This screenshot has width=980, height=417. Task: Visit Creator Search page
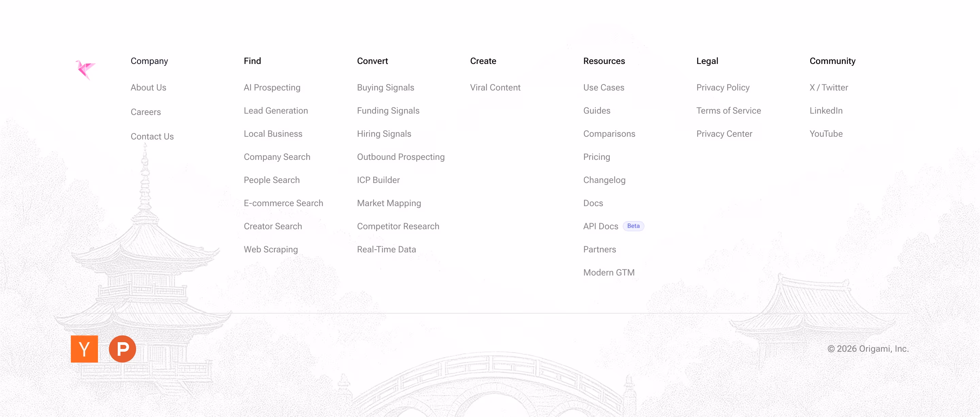tap(273, 226)
